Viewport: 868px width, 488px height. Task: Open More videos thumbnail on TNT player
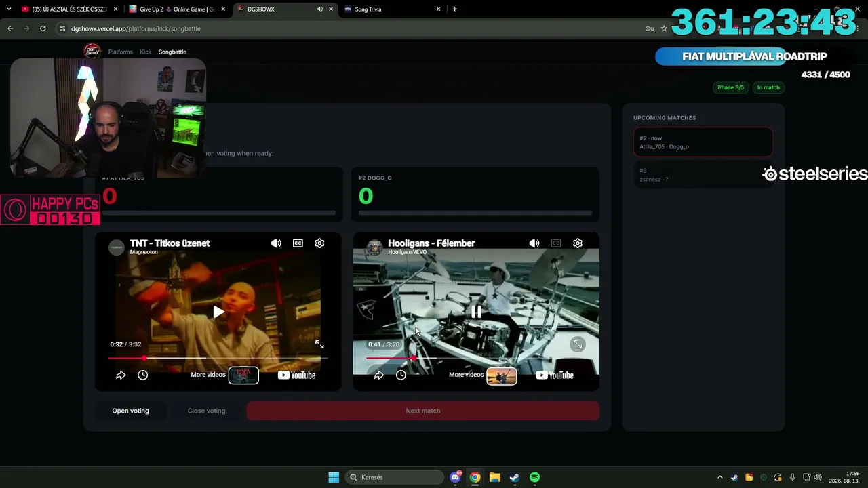pos(243,375)
